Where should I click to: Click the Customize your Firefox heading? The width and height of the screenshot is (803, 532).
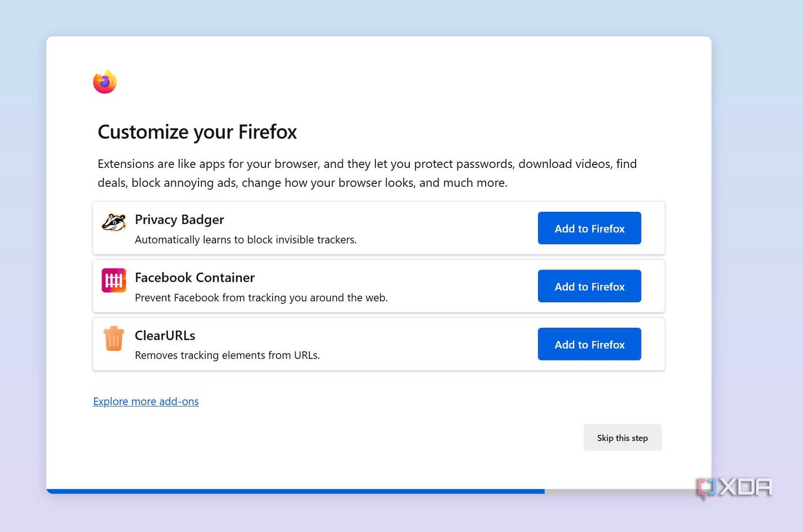197,131
